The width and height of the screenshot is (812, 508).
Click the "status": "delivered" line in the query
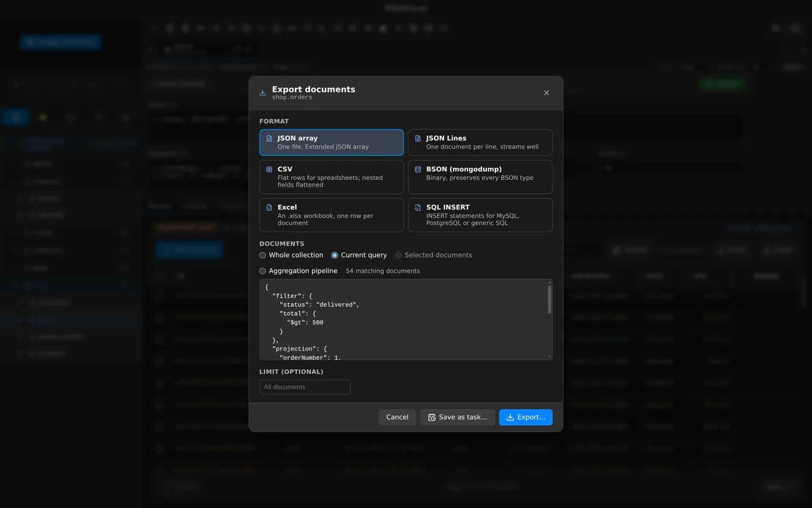[319, 305]
